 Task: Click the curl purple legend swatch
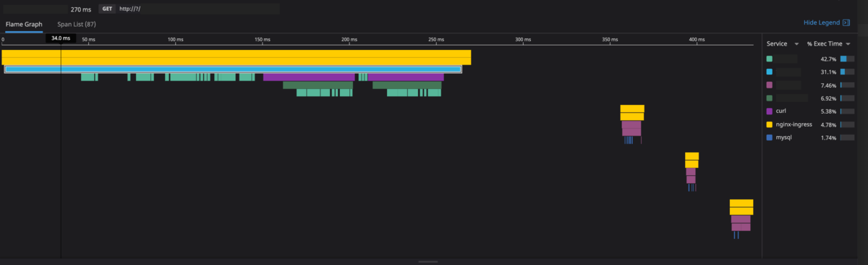click(x=770, y=112)
